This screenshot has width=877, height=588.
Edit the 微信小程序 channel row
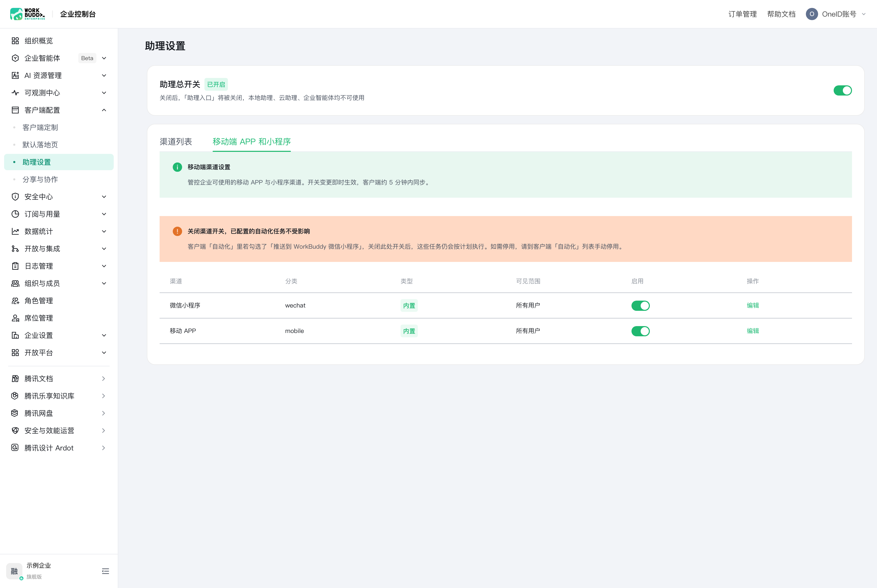[752, 305]
